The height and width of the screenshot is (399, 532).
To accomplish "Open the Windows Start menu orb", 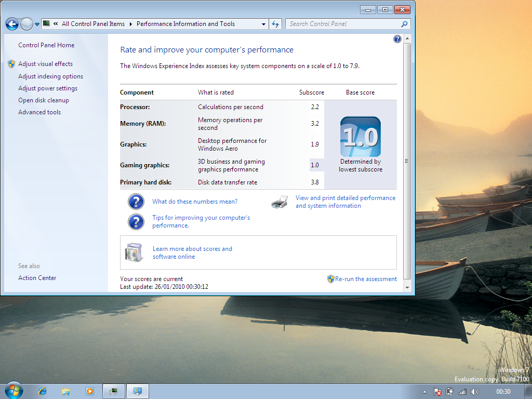I will point(14,391).
